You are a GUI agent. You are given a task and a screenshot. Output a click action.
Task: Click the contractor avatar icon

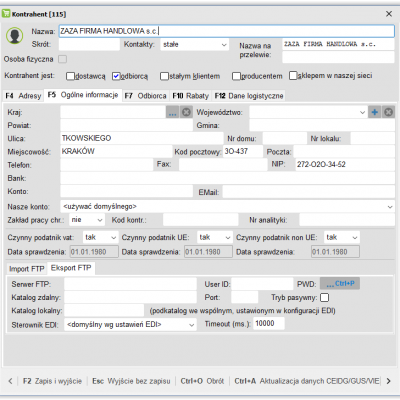tap(14, 35)
